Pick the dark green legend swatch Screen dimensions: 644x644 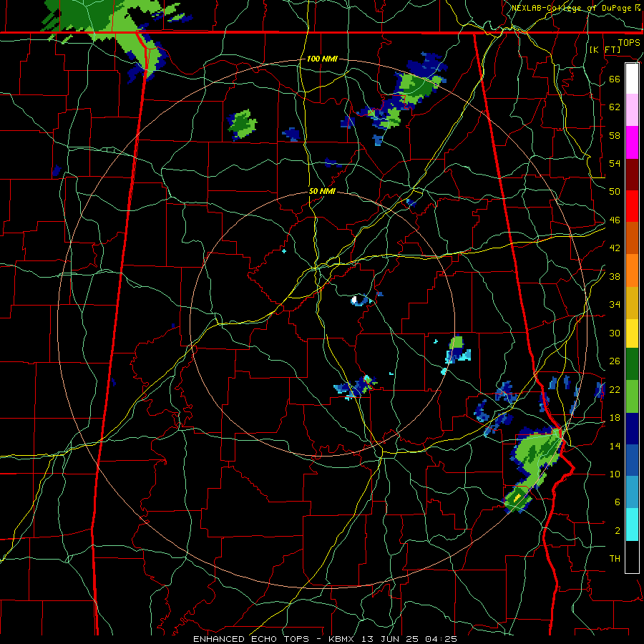[x=632, y=364]
